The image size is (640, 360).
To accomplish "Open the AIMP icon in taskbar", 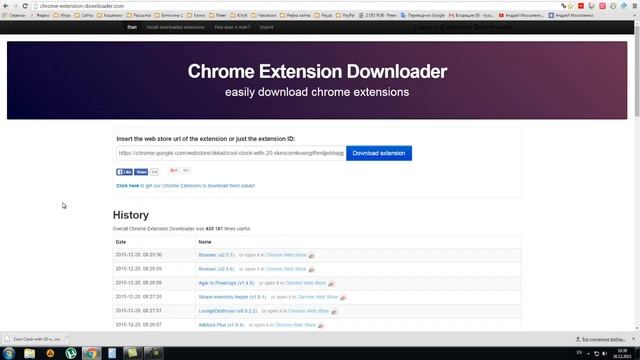I will point(50,353).
